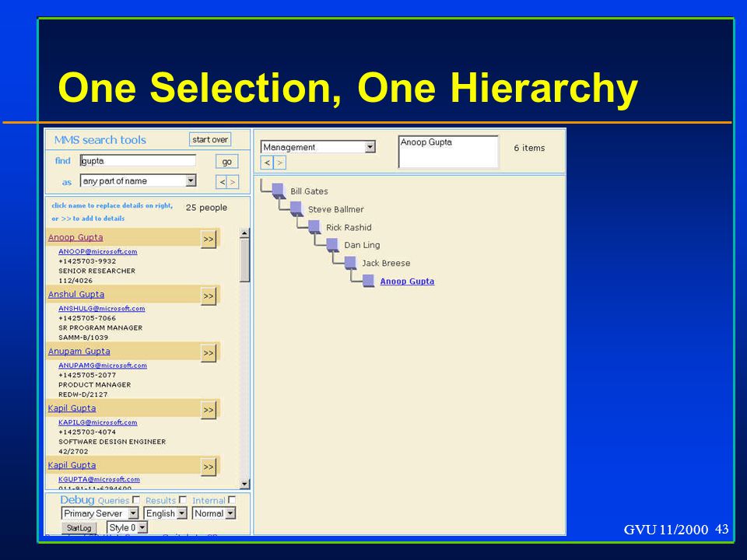Screen dimensions: 747x560
Task: Open the Normal mode dropdown
Action: pyautogui.click(x=214, y=513)
